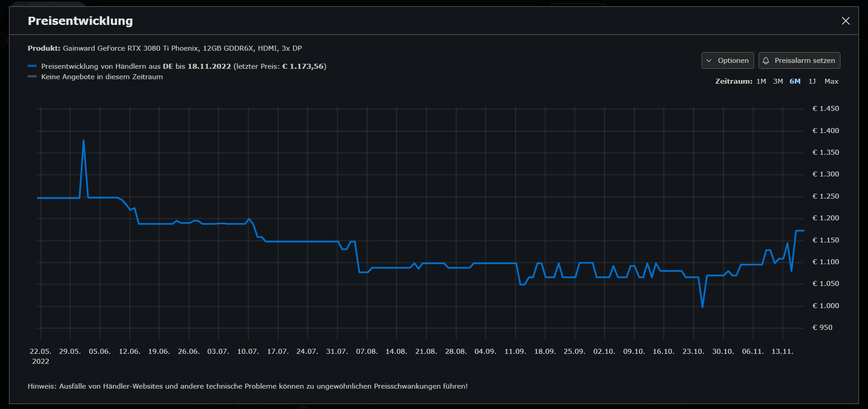Click the € 950 axis label

click(x=822, y=328)
